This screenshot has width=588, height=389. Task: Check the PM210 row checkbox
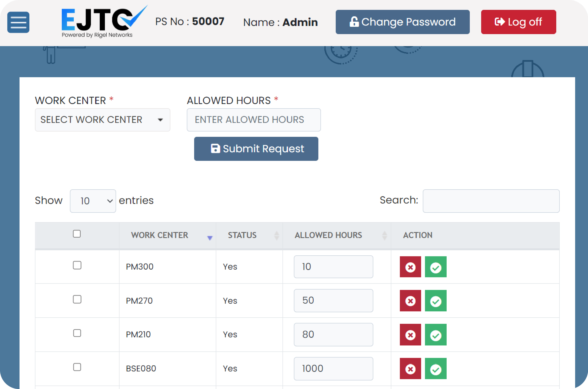[x=77, y=333]
